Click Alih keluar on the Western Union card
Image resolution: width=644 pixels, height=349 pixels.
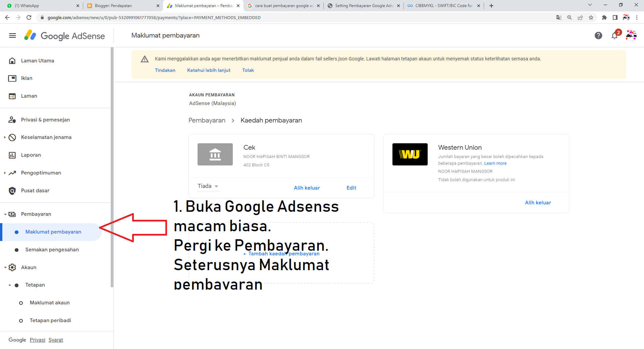click(x=538, y=203)
